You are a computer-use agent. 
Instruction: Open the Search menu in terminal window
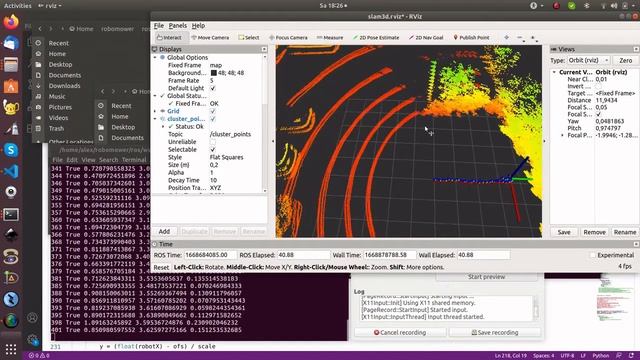[x=108, y=160]
